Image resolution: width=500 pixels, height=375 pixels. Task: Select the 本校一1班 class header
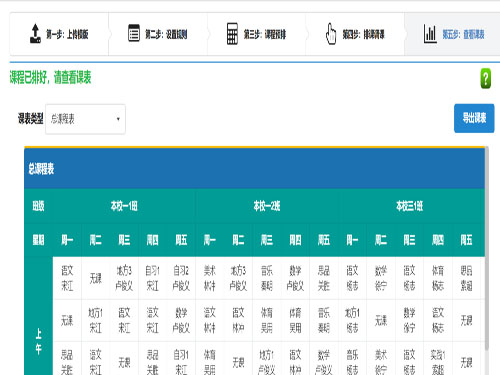[124, 206]
